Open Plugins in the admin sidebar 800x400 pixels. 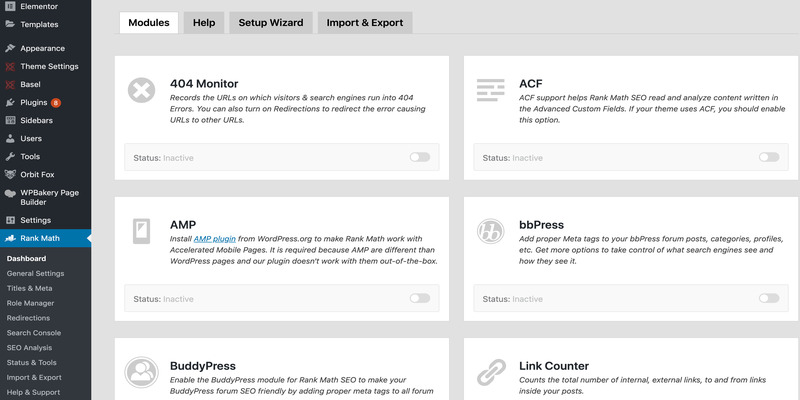pos(34,102)
